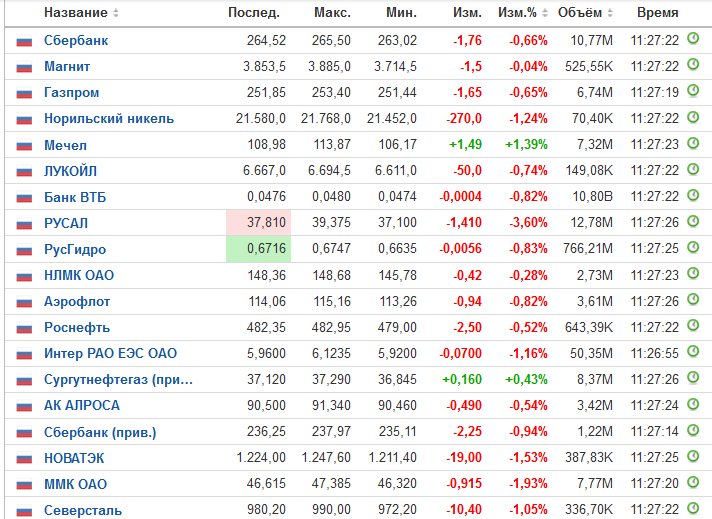
Task: Click the Мин. column header
Action: (401, 13)
